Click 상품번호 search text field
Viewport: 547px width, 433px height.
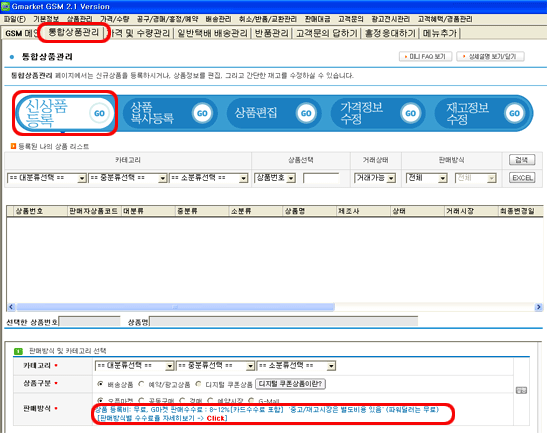coord(321,178)
